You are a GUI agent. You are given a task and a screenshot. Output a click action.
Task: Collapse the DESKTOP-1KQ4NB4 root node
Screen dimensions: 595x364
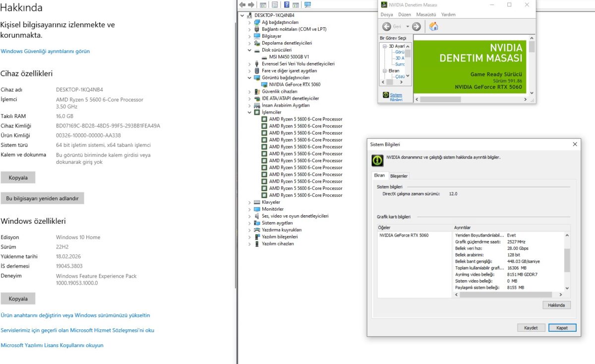coord(242,15)
